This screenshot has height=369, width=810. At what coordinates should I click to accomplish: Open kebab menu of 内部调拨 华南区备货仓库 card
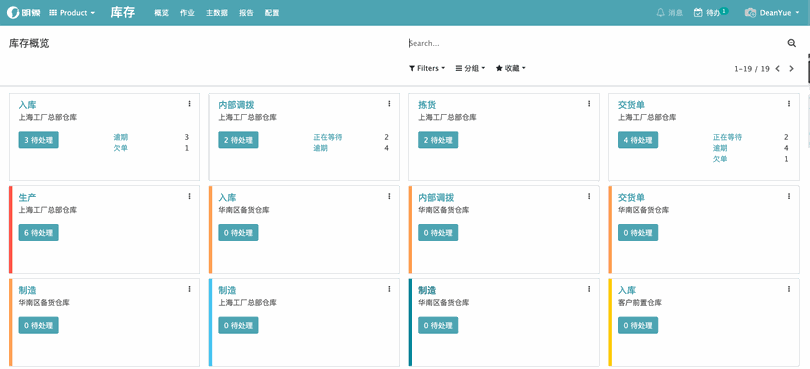coord(589,196)
